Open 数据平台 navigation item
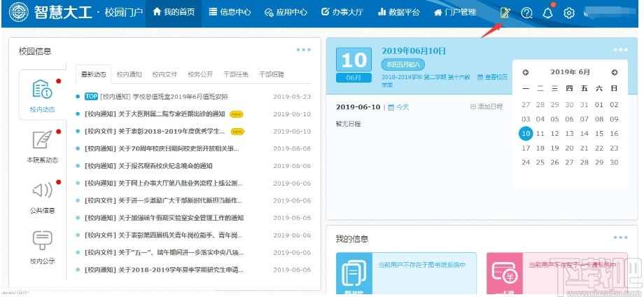Screen dimensions: 644x297 click(x=398, y=13)
